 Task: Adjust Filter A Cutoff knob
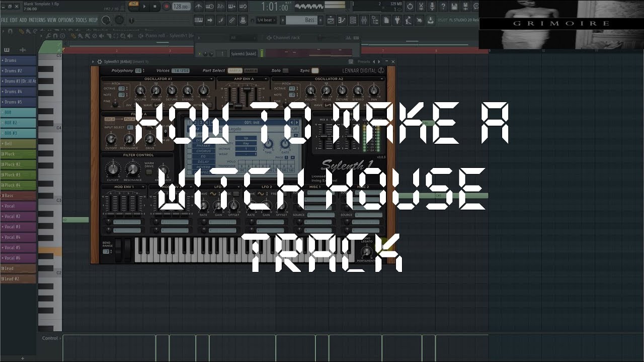point(111,139)
